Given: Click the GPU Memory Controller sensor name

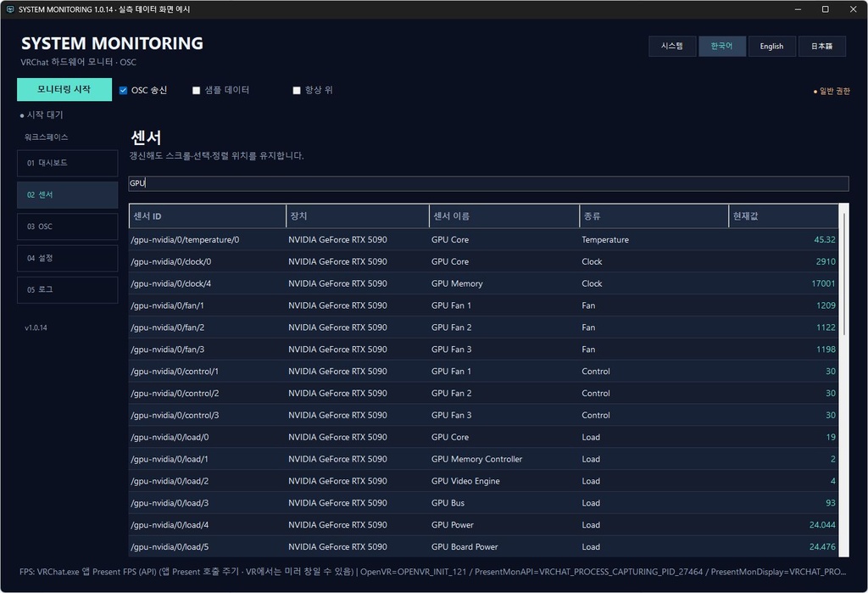Looking at the screenshot, I should tap(476, 460).
